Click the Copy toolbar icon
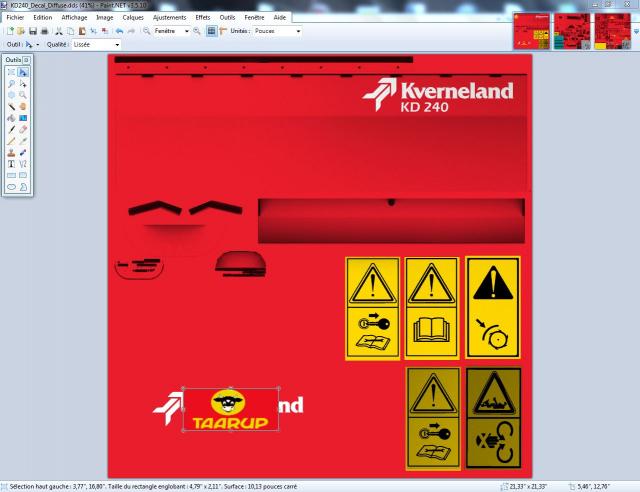 70,31
